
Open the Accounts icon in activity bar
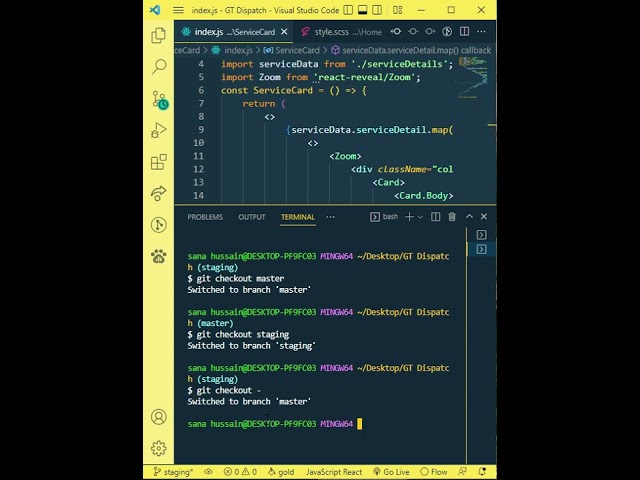click(x=158, y=417)
